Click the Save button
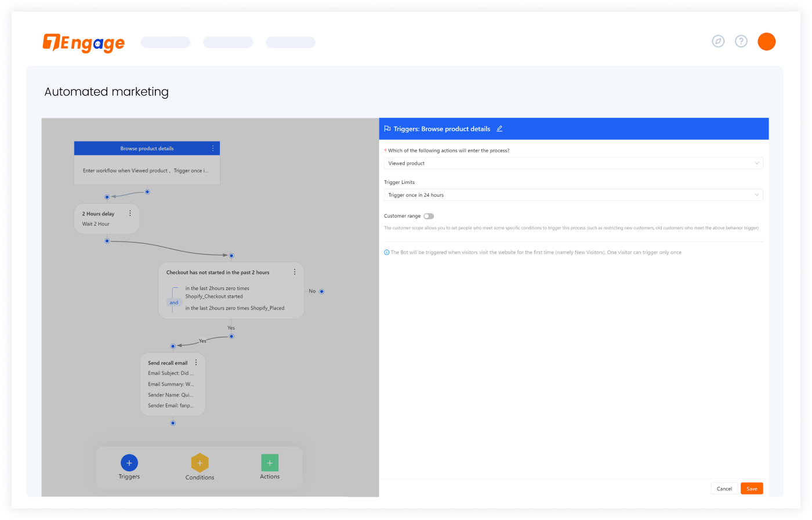Screen dimensions: 812x520 pos(752,489)
